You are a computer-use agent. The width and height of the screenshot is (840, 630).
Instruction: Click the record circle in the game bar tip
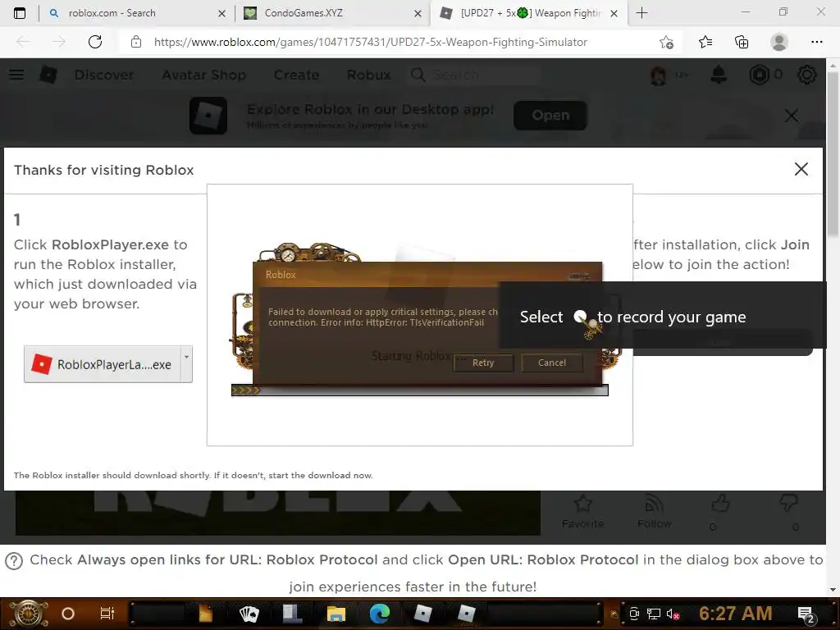(x=580, y=317)
